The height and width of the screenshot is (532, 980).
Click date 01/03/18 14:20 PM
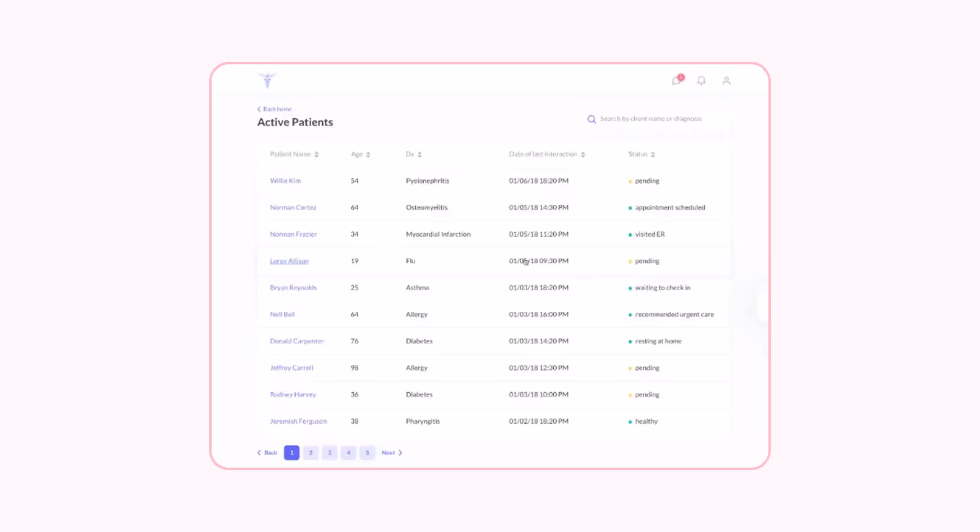[x=539, y=341]
